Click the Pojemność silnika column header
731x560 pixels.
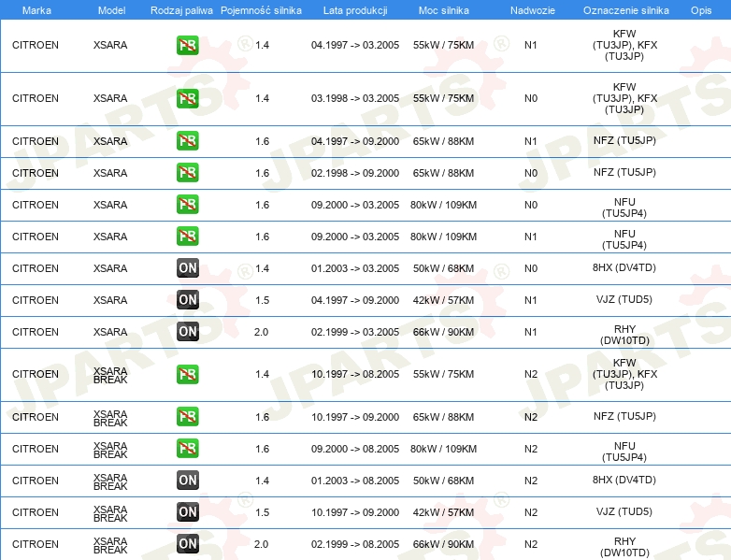[x=261, y=10]
